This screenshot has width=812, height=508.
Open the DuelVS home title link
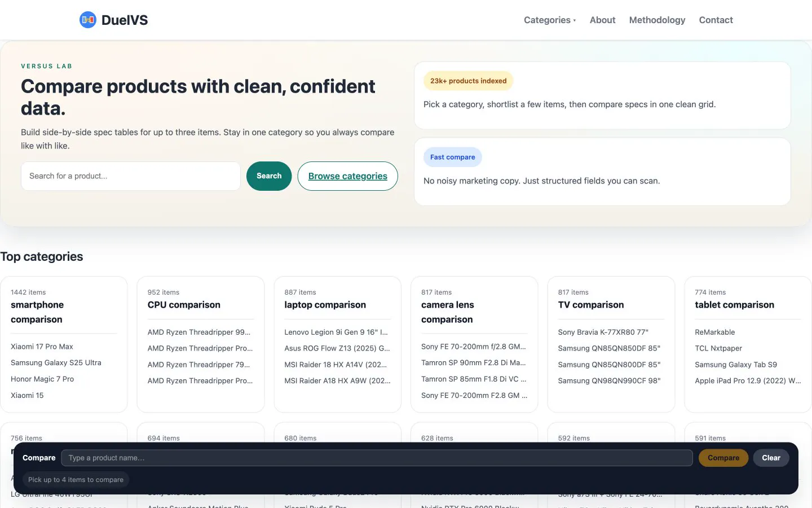pos(125,20)
